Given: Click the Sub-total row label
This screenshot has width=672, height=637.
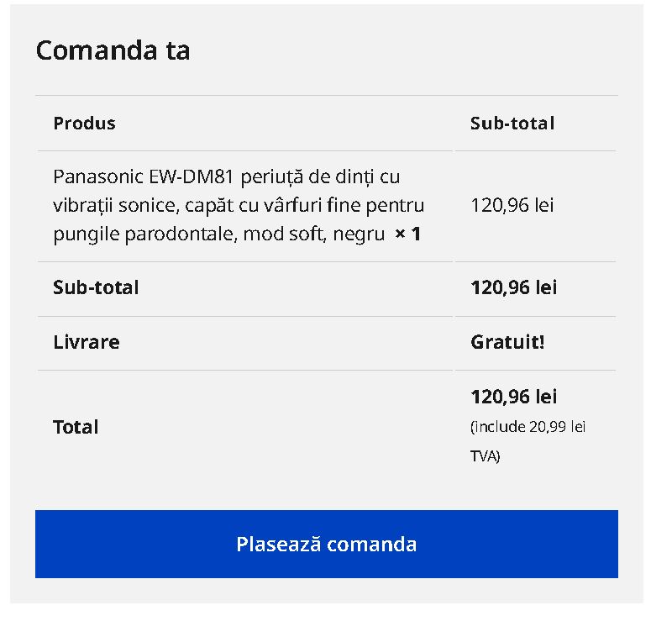Looking at the screenshot, I should [96, 287].
